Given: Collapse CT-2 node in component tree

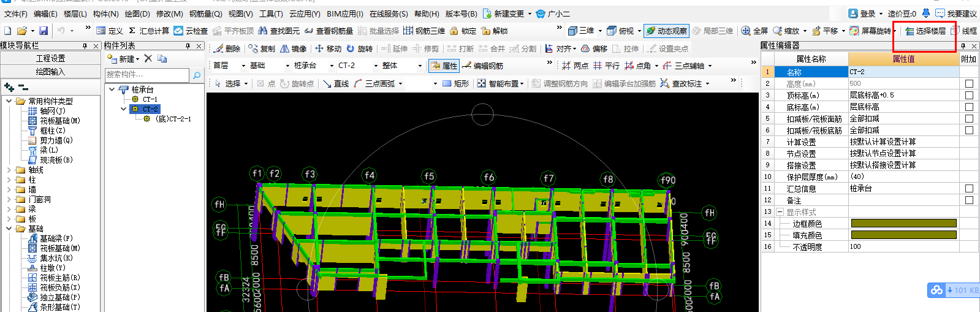Looking at the screenshot, I should pyautogui.click(x=124, y=109).
